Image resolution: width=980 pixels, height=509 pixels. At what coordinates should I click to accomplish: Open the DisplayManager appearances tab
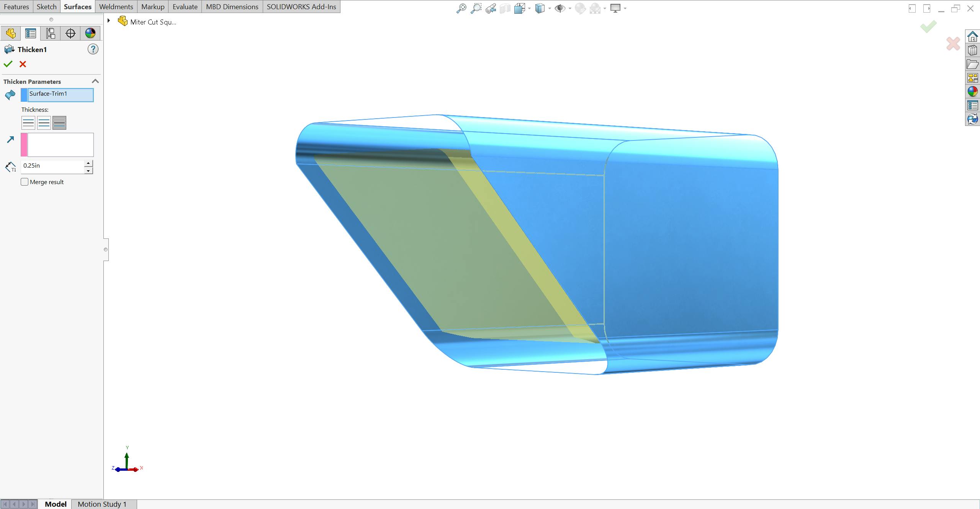point(90,33)
